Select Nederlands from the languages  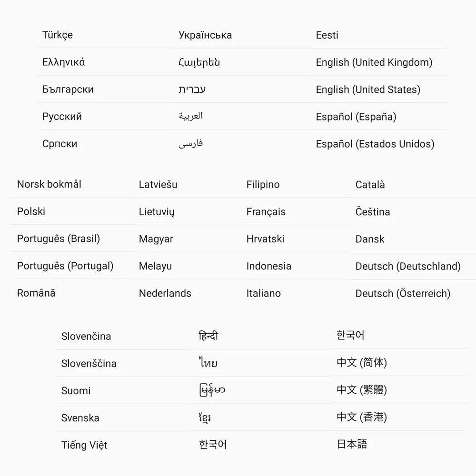point(165,293)
